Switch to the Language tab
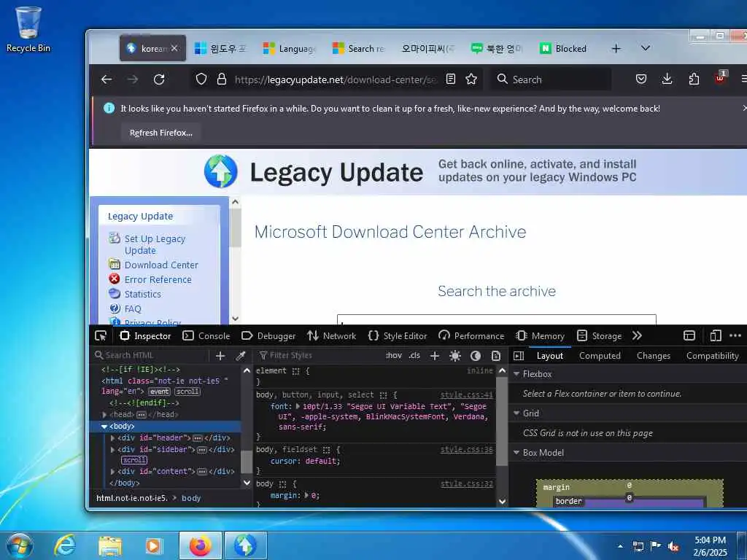This screenshot has height=560, width=747. click(x=290, y=49)
